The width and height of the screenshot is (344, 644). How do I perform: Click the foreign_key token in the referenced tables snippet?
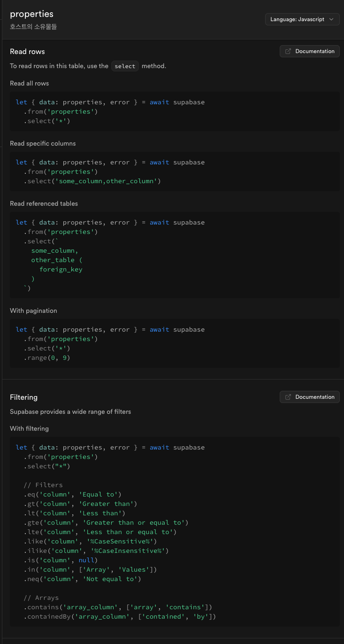[61, 269]
